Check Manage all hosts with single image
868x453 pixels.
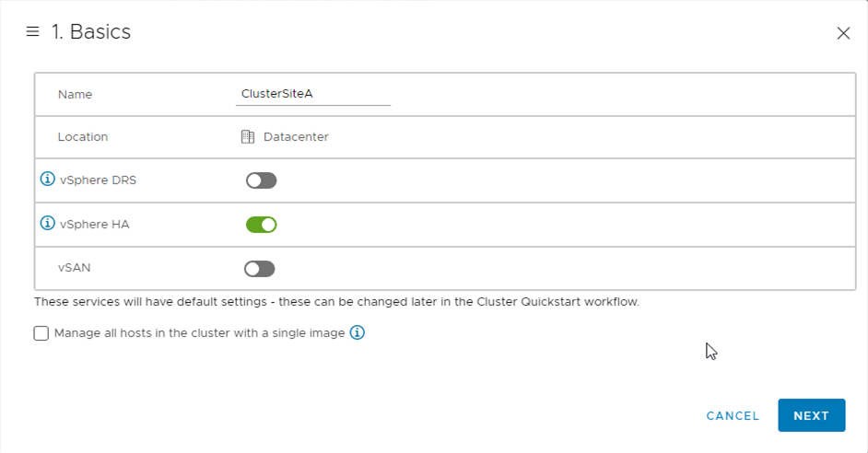pyautogui.click(x=41, y=333)
